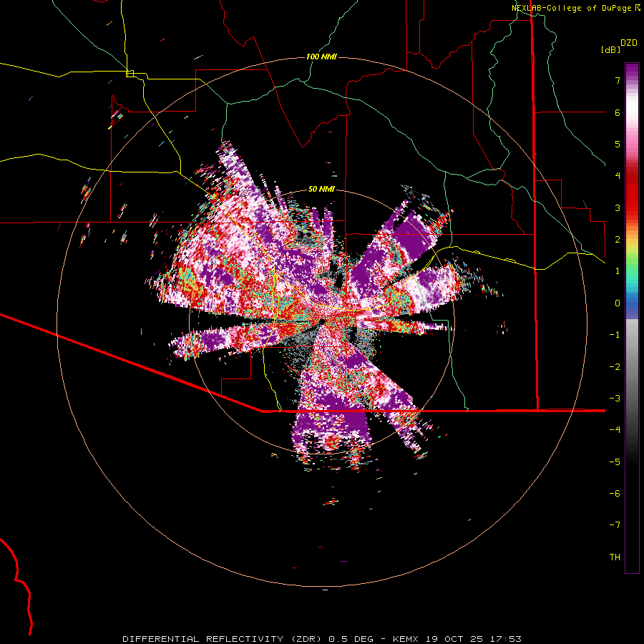The width and height of the screenshot is (644, 644).
Task: Click the '100 NMI' range ring label
Action: click(x=321, y=57)
